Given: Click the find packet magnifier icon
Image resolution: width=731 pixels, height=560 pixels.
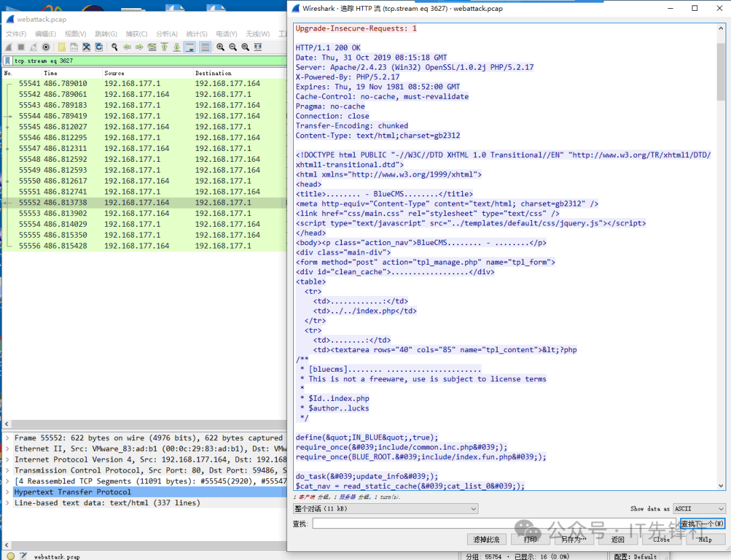Looking at the screenshot, I should coord(115,47).
